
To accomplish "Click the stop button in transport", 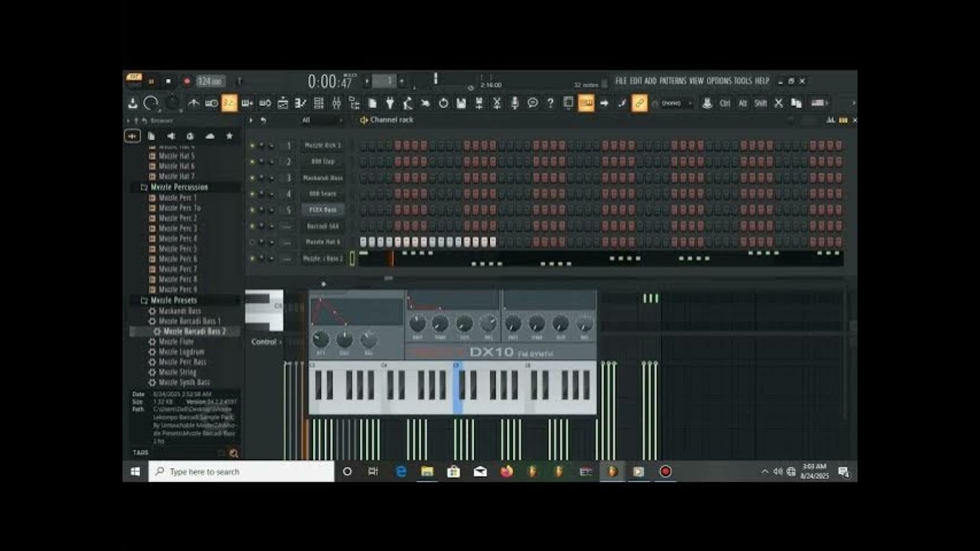I will [x=168, y=81].
